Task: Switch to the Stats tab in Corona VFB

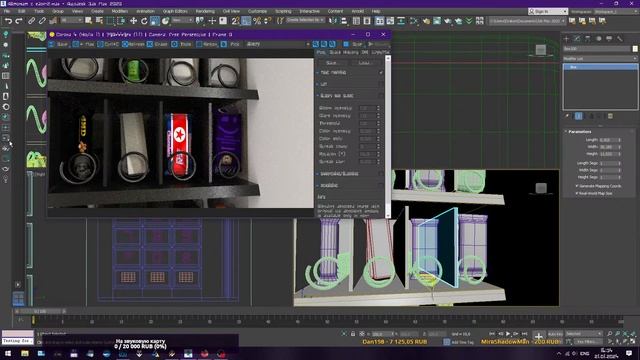Action: [335, 52]
